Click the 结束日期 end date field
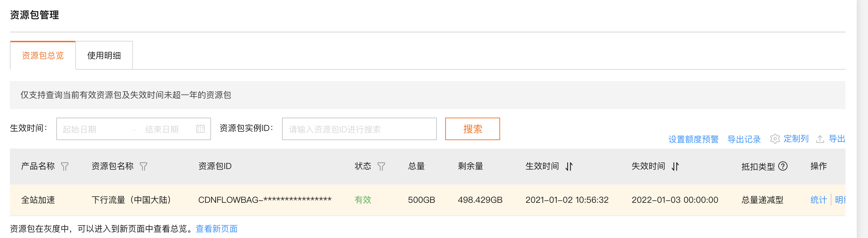Screen dimensions: 868x238 (x=165, y=129)
